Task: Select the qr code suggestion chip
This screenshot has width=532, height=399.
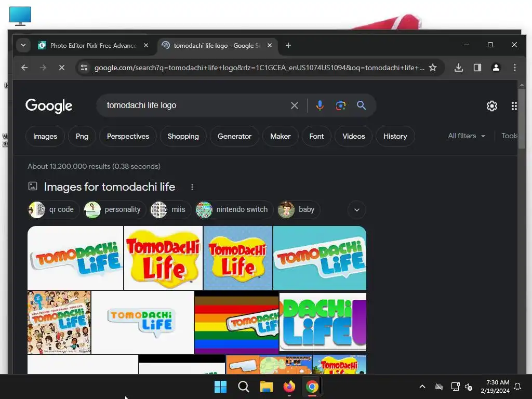Action: pyautogui.click(x=54, y=210)
